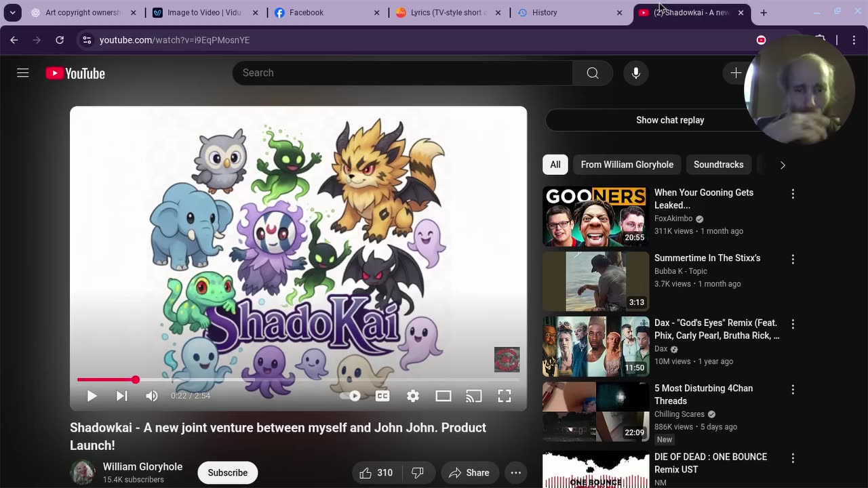Mute the video volume speaker icon
Viewport: 868px width, 488px height.
coord(152,396)
